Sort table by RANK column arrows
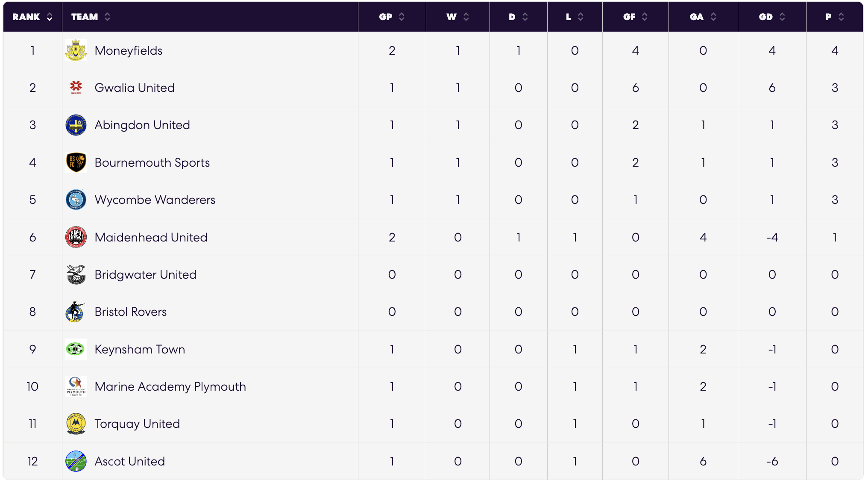Viewport: 868px width, 483px height. [50, 17]
